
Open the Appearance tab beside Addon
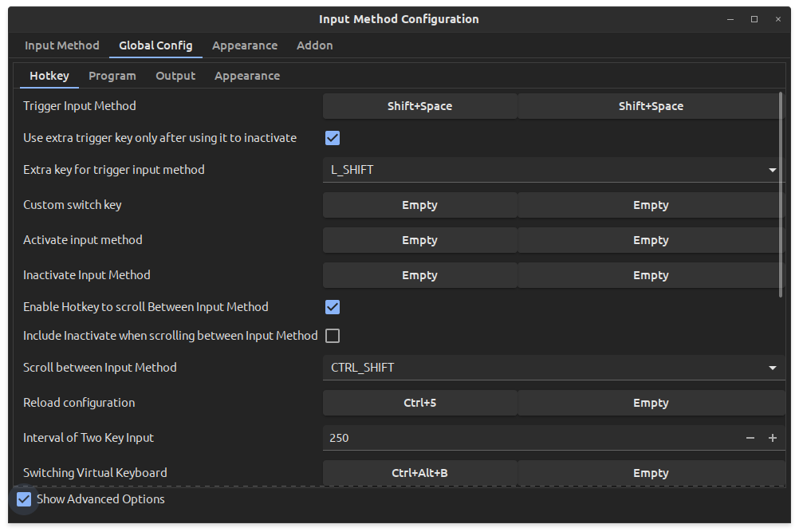coord(245,45)
